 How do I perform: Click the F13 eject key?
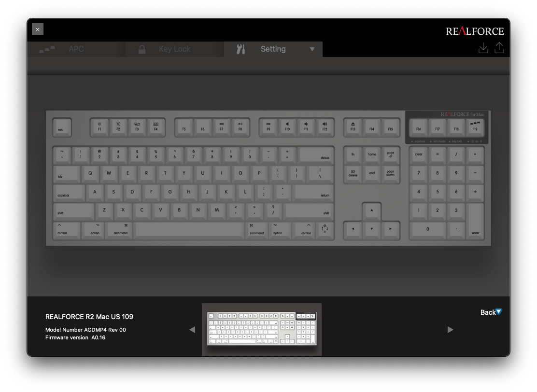coord(353,127)
